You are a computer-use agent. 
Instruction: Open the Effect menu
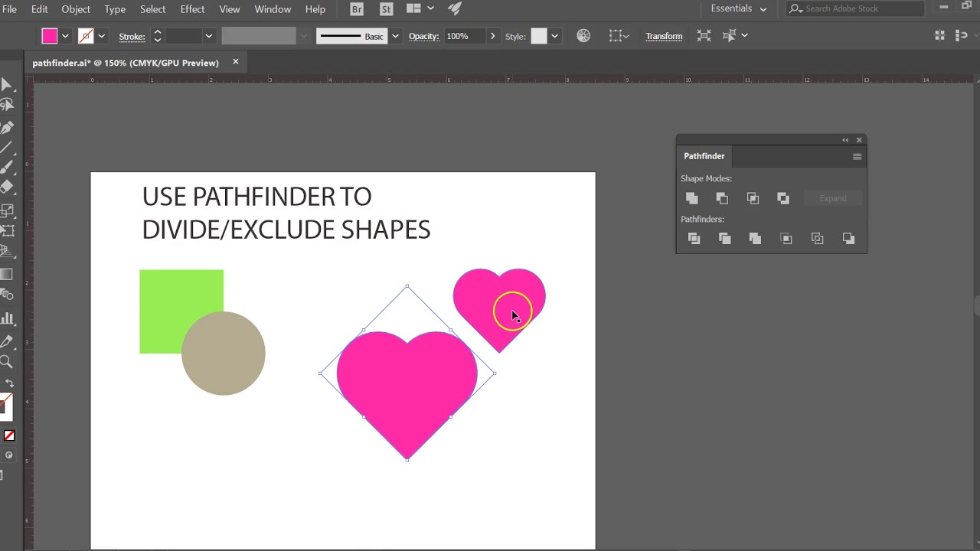[192, 9]
